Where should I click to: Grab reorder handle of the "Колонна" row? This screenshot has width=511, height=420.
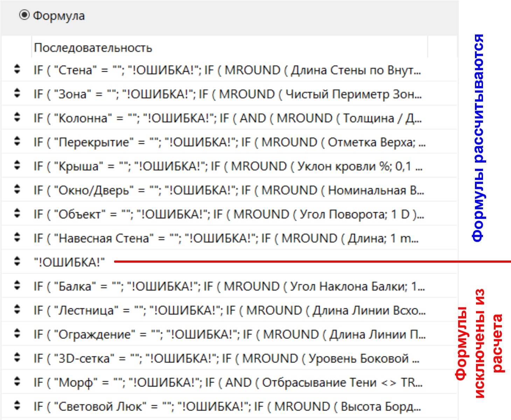pos(17,118)
